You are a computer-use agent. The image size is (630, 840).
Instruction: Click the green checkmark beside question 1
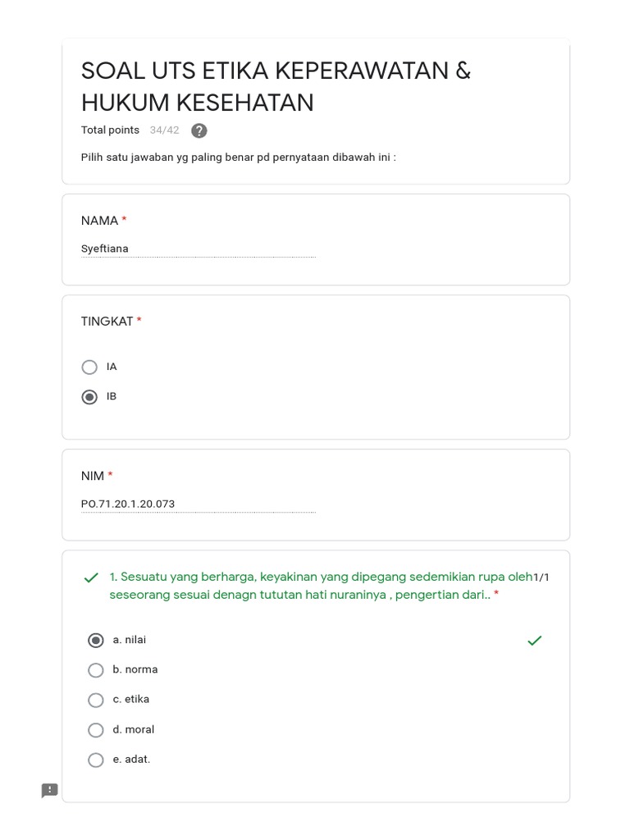(x=91, y=578)
